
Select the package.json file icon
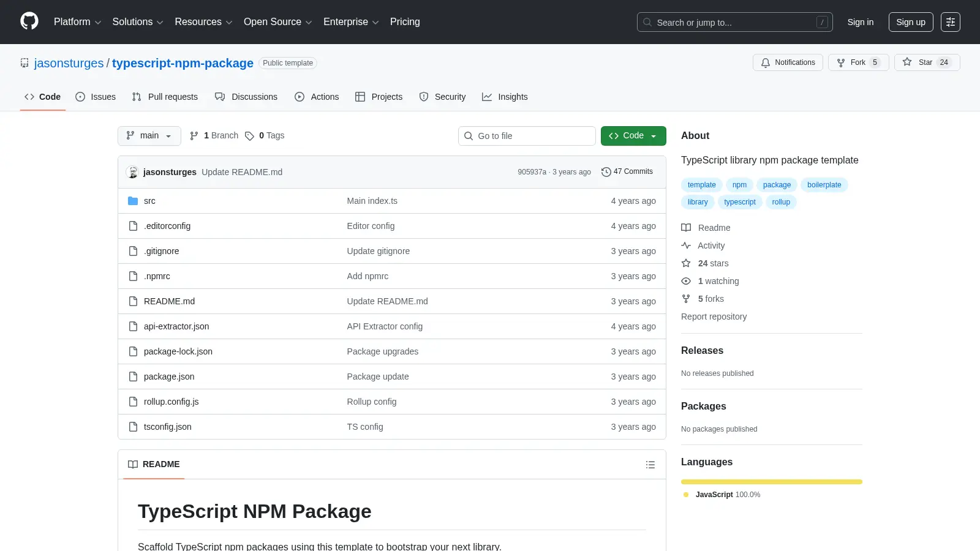pos(133,377)
